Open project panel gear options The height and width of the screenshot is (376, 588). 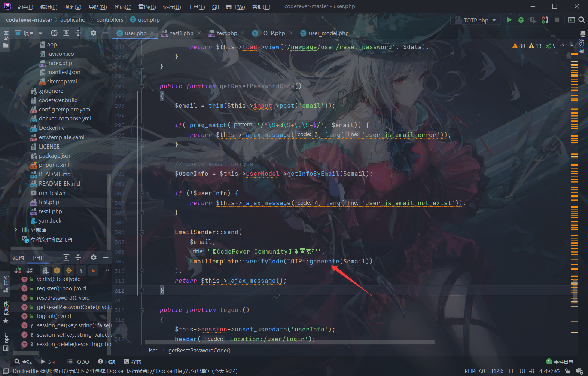click(x=94, y=33)
